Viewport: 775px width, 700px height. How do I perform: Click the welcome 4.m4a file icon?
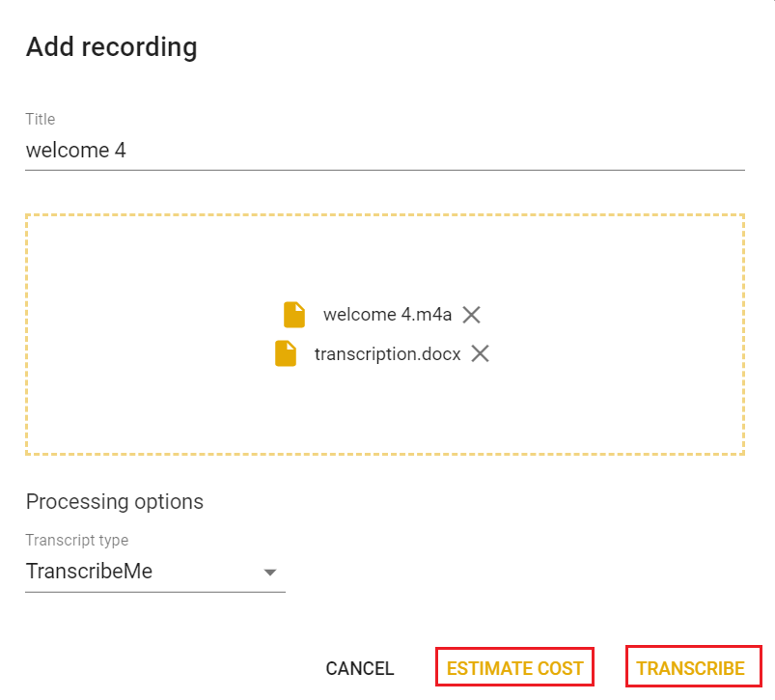point(293,315)
